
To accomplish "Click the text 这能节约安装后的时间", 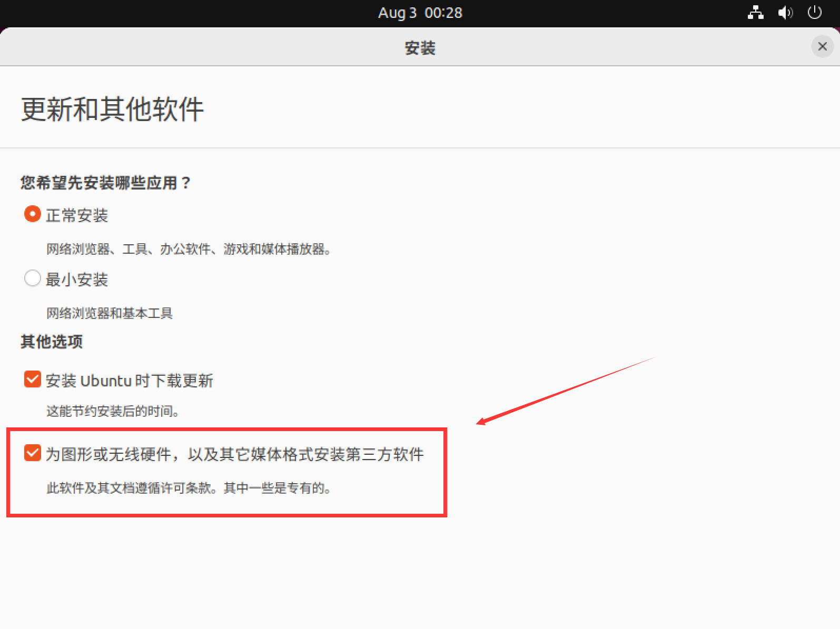I will [x=112, y=411].
